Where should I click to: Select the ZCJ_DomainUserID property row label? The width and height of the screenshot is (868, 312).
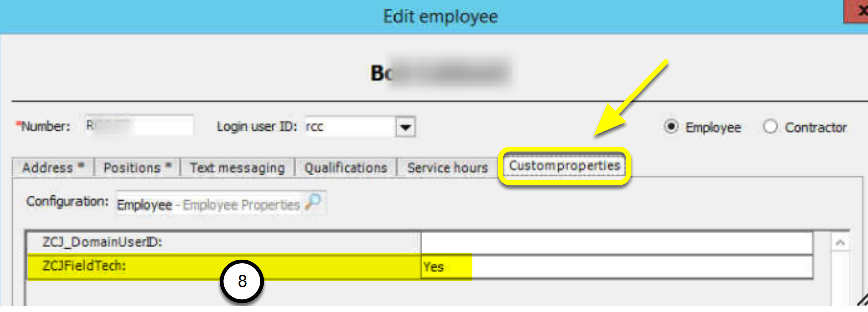(x=224, y=243)
